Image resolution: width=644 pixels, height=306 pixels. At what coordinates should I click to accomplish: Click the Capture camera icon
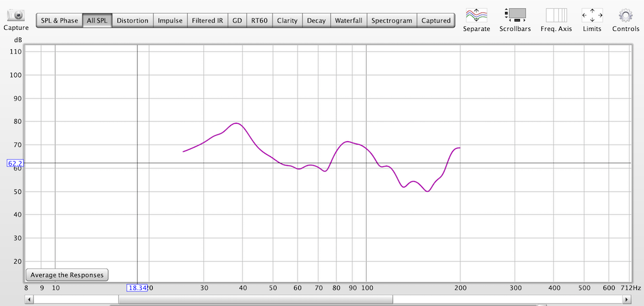pyautogui.click(x=16, y=15)
